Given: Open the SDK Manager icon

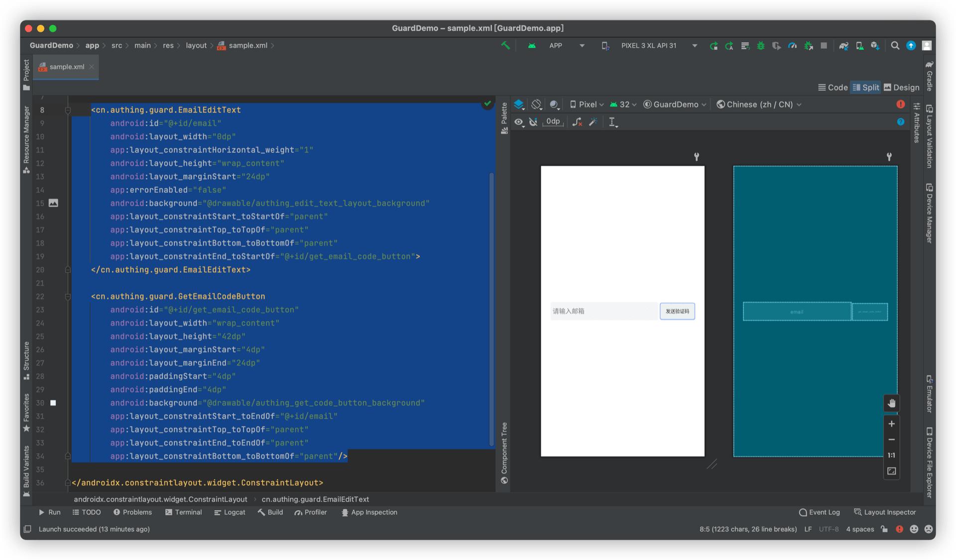Looking at the screenshot, I should click(x=875, y=45).
